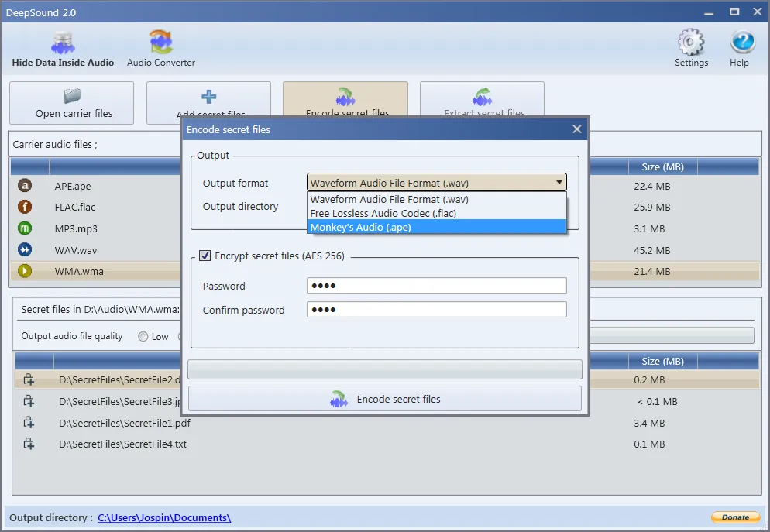770x532 pixels.
Task: Click the Donate button
Action: click(734, 517)
